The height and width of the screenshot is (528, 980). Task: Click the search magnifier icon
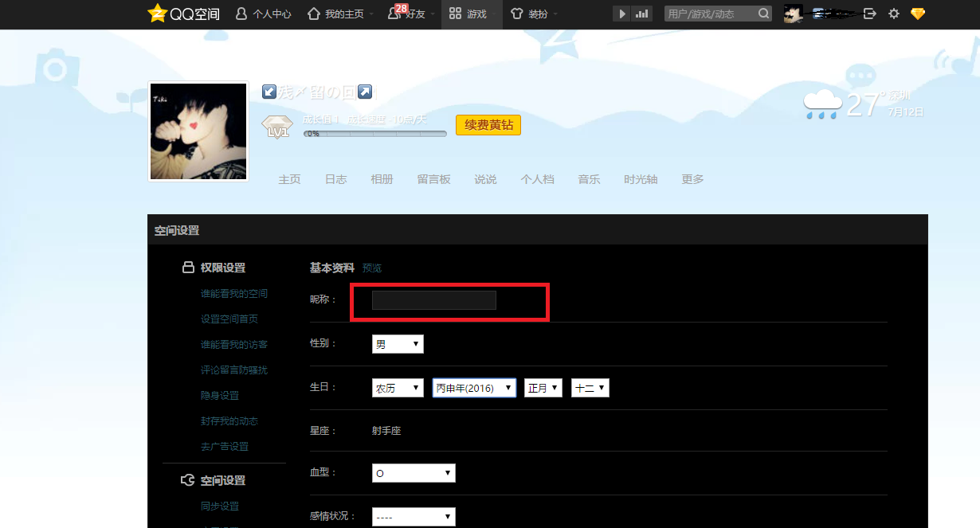[x=763, y=14]
